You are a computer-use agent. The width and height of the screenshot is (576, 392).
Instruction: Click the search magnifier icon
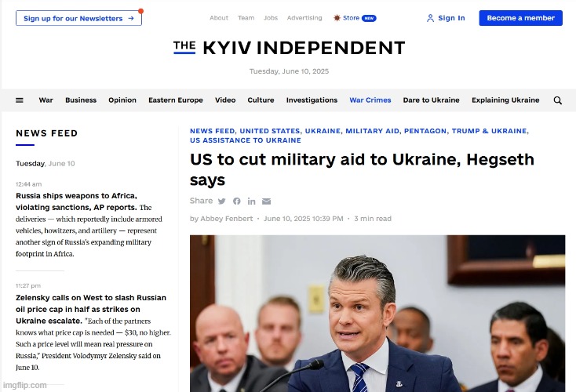[557, 100]
